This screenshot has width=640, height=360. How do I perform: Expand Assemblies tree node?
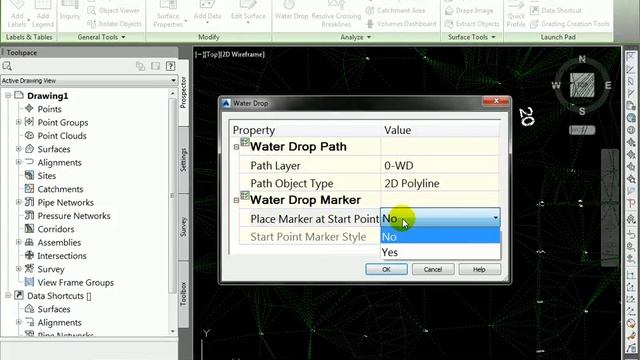coord(18,242)
